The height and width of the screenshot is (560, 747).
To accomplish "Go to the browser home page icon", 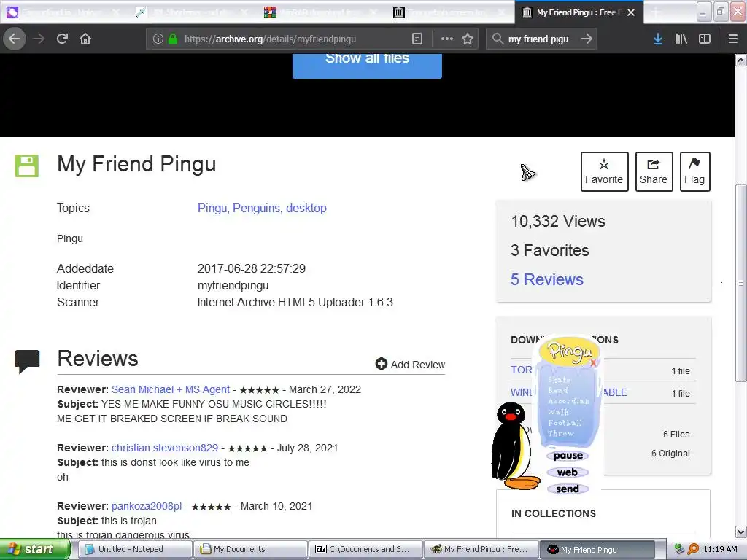I will [x=85, y=39].
